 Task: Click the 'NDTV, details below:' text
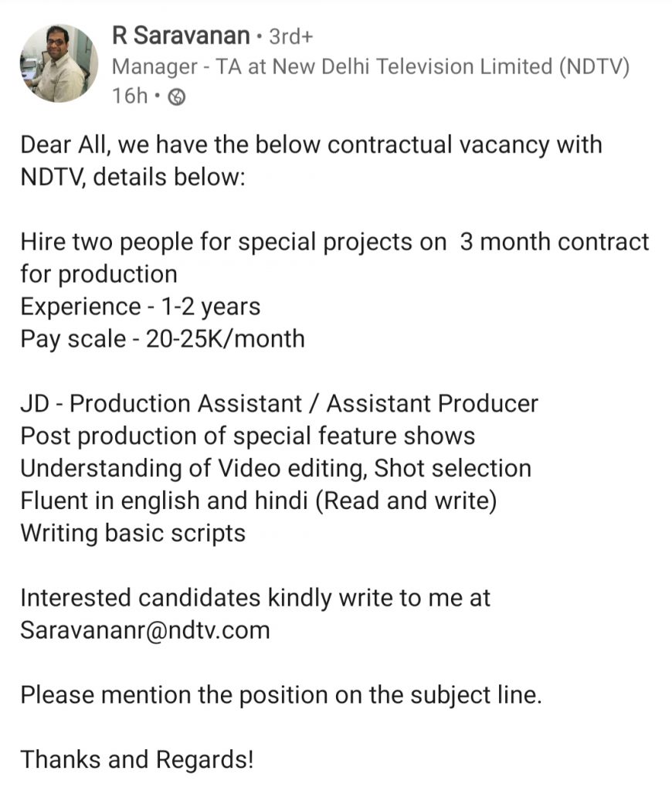pyautogui.click(x=133, y=177)
